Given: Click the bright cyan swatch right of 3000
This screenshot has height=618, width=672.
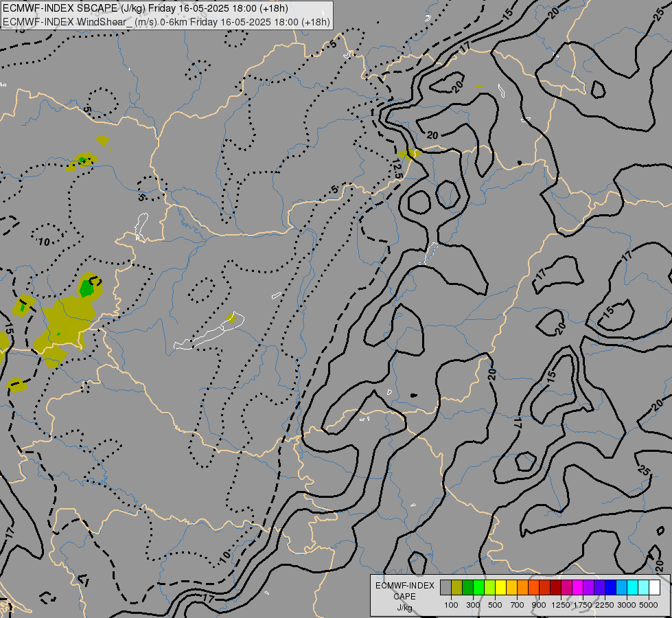Looking at the screenshot, I should point(633,587).
